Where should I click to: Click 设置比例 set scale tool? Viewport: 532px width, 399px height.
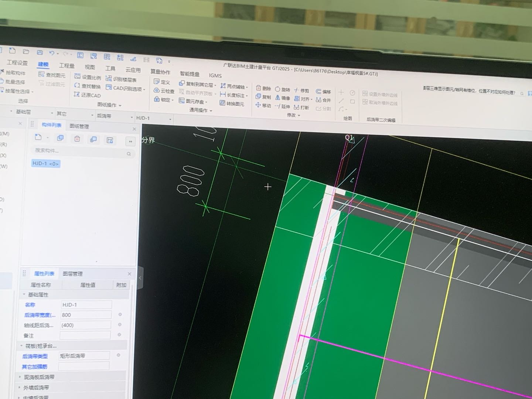88,77
